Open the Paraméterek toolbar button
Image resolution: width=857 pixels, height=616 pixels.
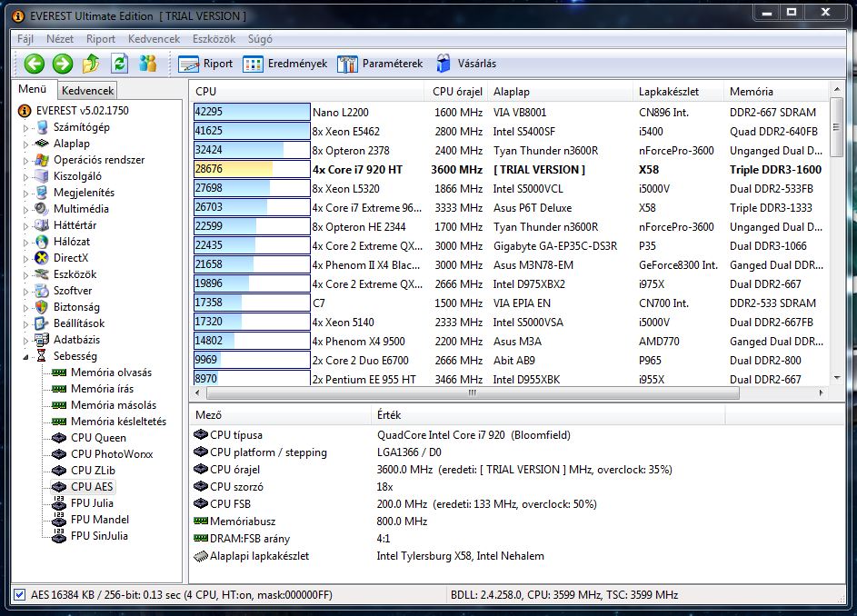point(380,64)
